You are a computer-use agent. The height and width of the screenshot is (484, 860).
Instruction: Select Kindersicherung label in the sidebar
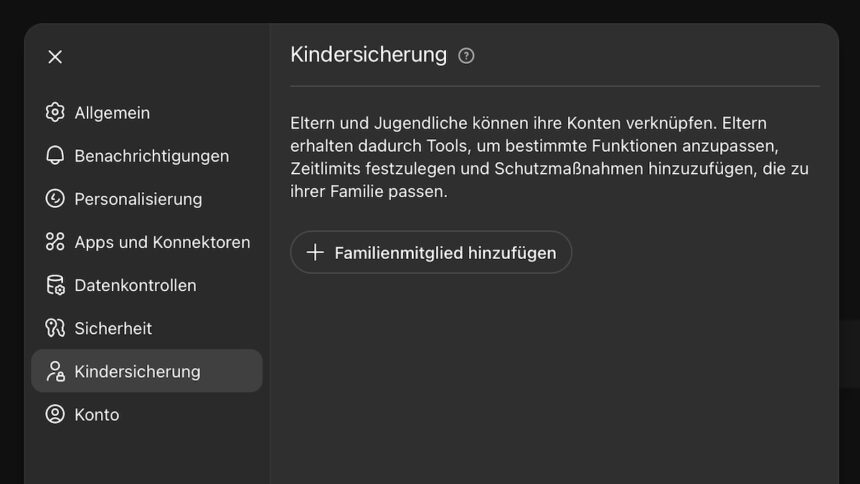click(137, 371)
